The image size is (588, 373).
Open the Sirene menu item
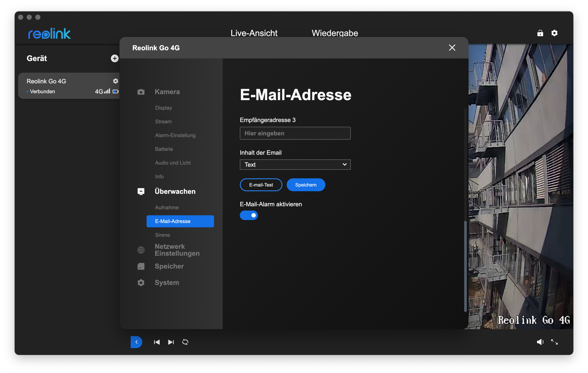pyautogui.click(x=162, y=235)
